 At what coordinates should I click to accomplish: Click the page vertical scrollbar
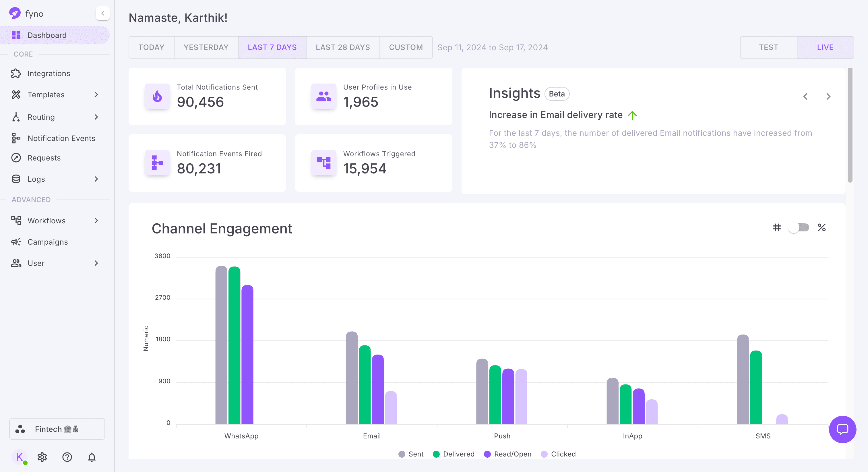850,125
